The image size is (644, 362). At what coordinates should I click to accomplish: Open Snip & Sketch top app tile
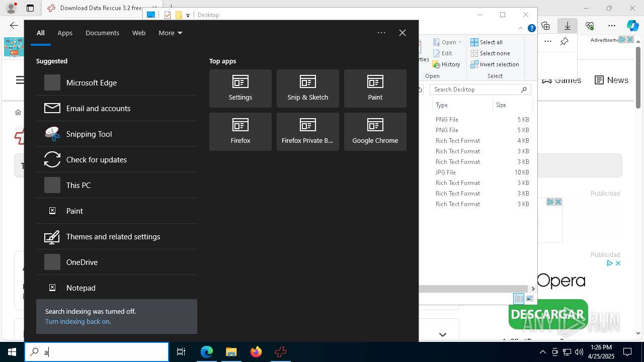(308, 88)
